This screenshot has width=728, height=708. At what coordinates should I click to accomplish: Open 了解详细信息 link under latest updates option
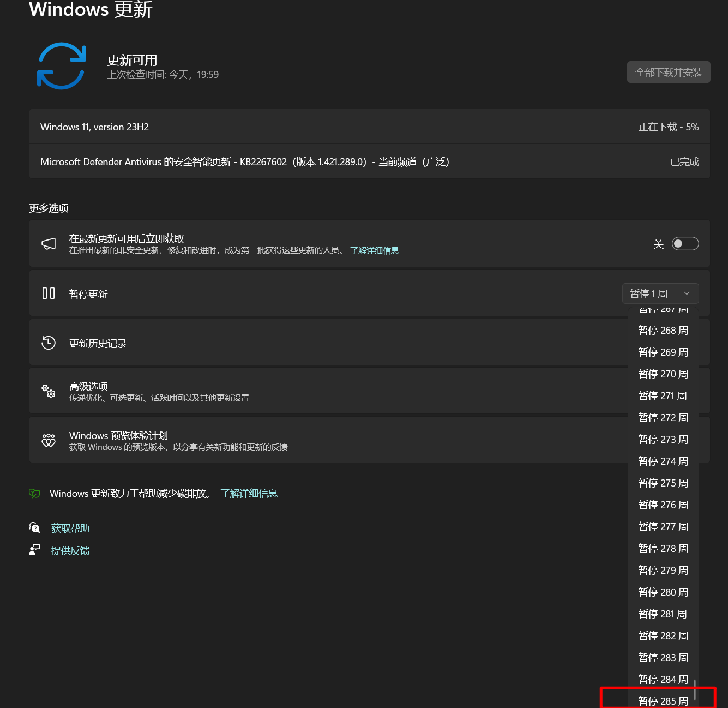[x=375, y=250]
